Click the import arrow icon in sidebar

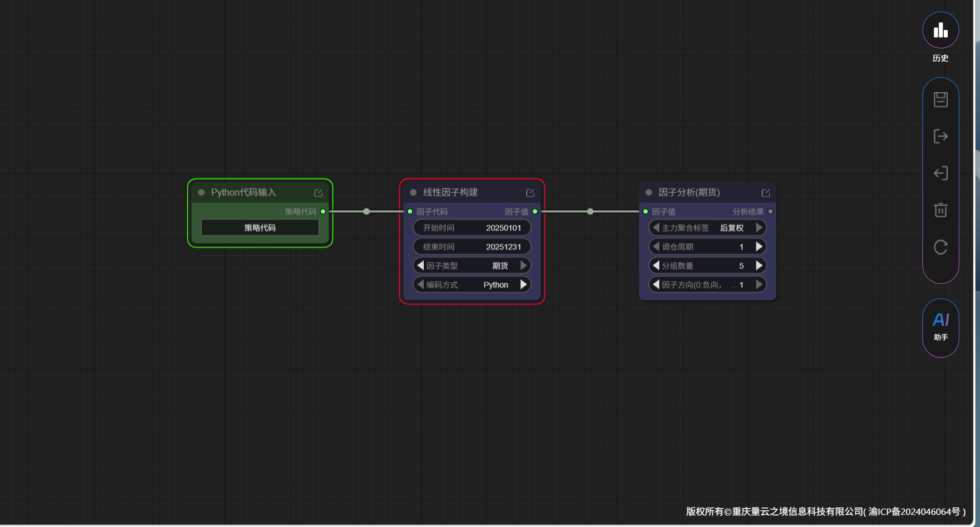point(940,173)
